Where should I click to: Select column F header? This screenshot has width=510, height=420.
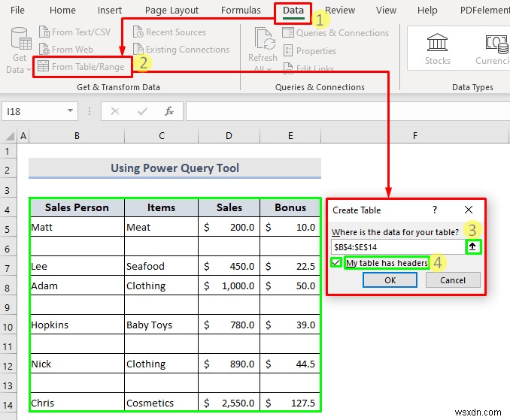pos(415,136)
